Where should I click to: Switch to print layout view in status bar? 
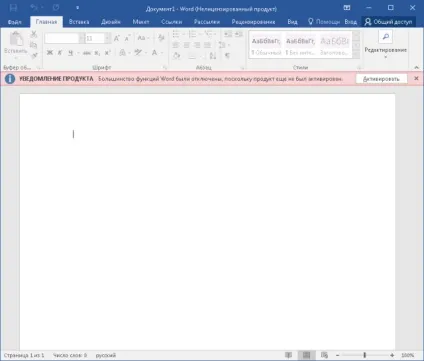[307, 355]
